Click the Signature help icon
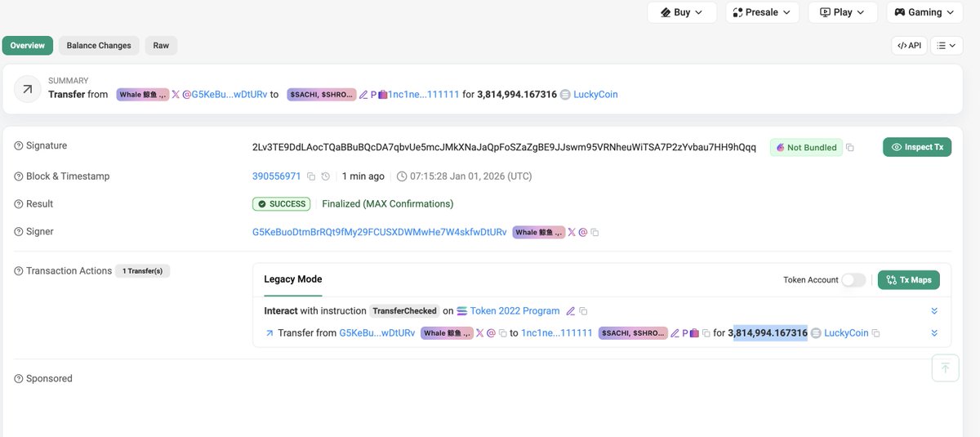The width and height of the screenshot is (980, 437). (19, 146)
